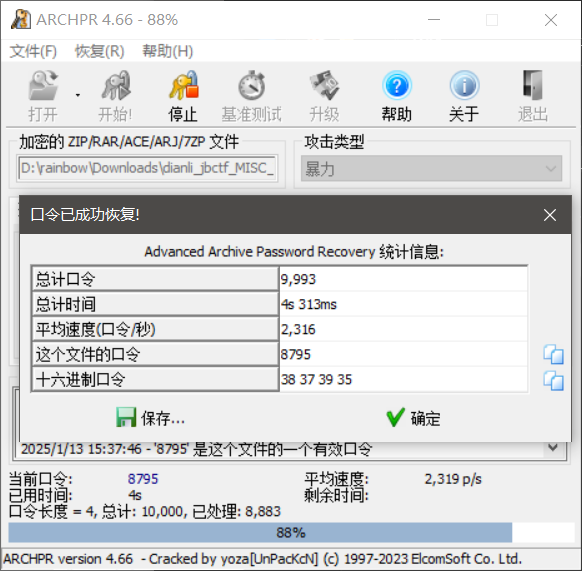Click the 口令长度 = 4 status line
The height and width of the screenshot is (571, 582).
tap(145, 512)
